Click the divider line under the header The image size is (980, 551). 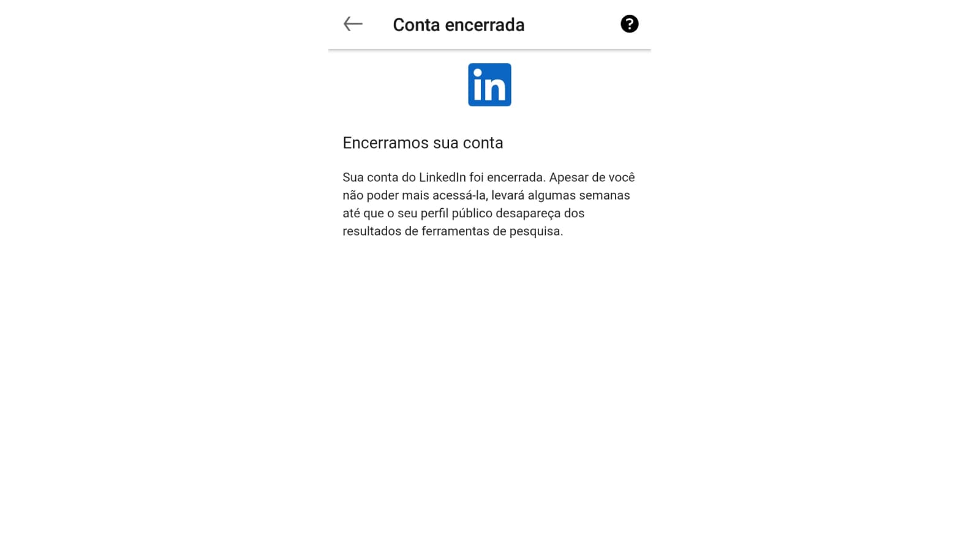489,50
